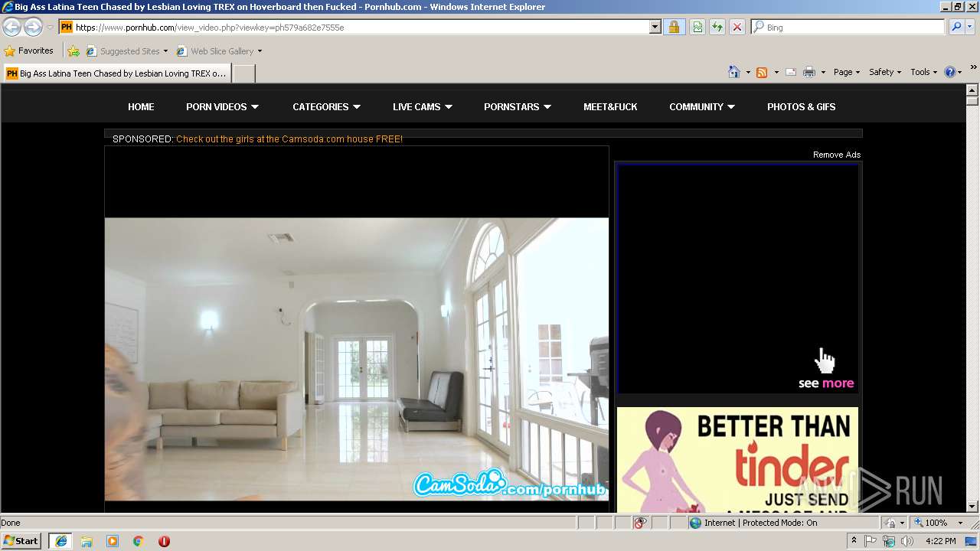Click the command bar overflow chevron
Screen dimensions: 980x551
974,67
